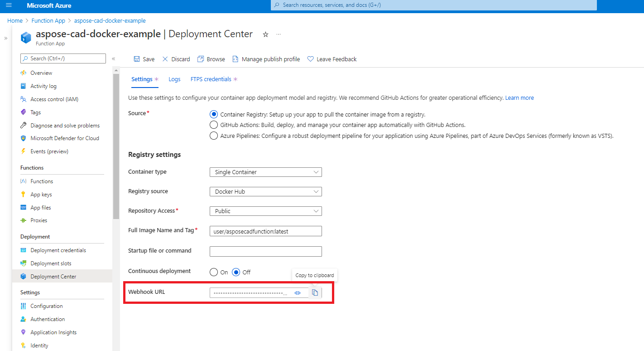Image resolution: width=644 pixels, height=351 pixels.
Task: Open the Azure portal hamburger menu
Action: pyautogui.click(x=9, y=5)
